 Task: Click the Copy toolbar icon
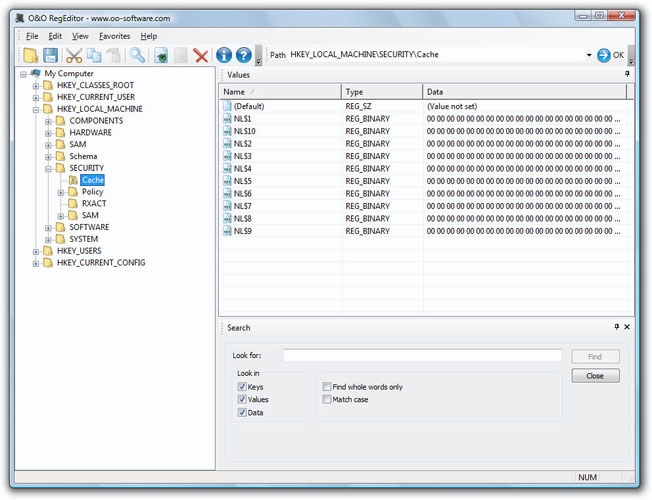pyautogui.click(x=94, y=56)
